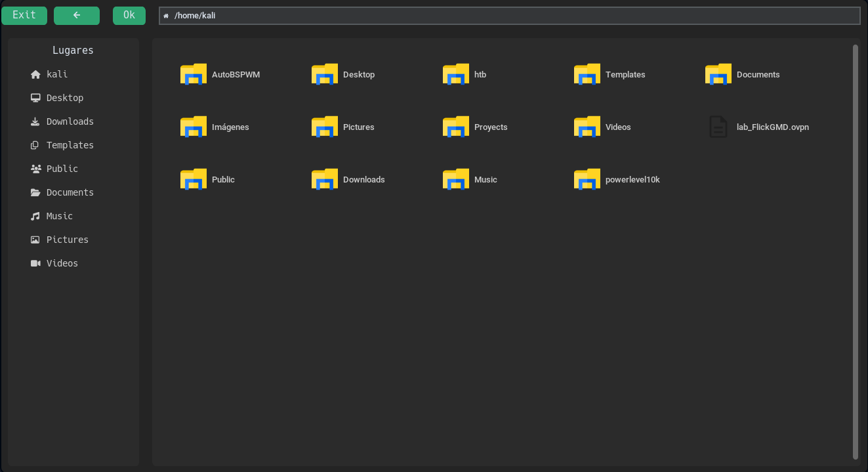Select Templates in the Lugares sidebar
The width and height of the screenshot is (868, 472).
coord(70,145)
